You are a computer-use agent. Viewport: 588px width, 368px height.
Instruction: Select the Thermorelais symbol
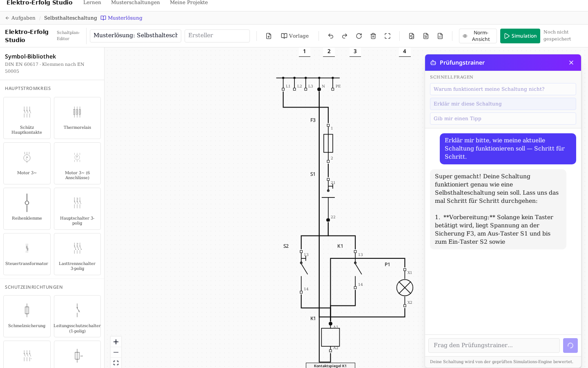click(77, 118)
